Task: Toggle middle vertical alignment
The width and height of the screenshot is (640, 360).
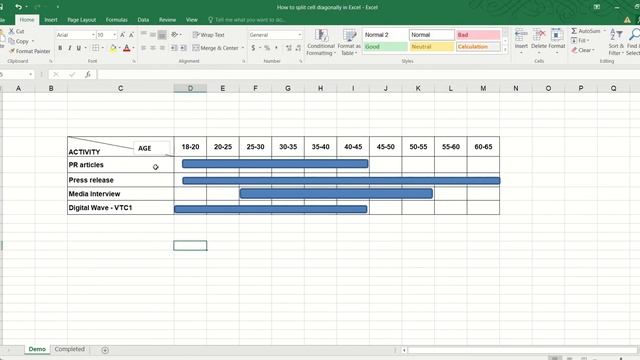Action: [153, 35]
